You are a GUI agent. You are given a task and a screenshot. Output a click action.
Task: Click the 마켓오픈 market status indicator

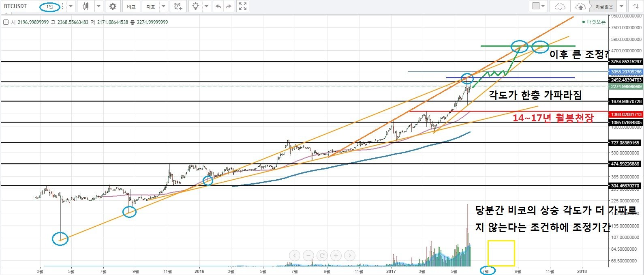[x=594, y=22]
